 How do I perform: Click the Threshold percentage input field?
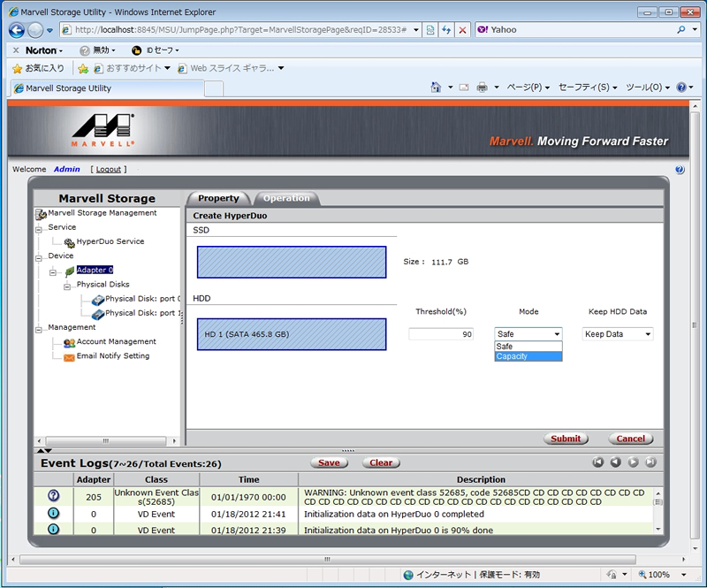click(x=442, y=334)
